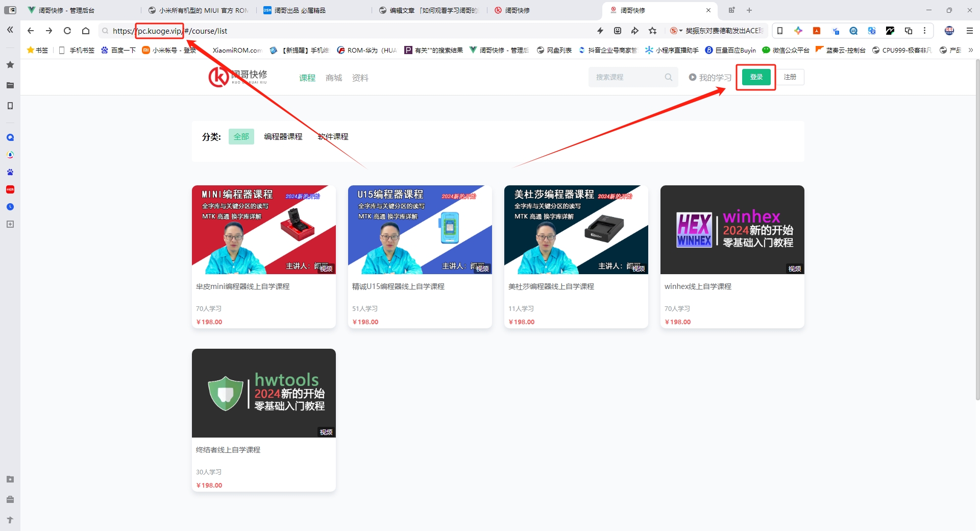Open the 巨量百应Buyin bookmark
Viewport: 980px width, 531px height.
point(730,50)
